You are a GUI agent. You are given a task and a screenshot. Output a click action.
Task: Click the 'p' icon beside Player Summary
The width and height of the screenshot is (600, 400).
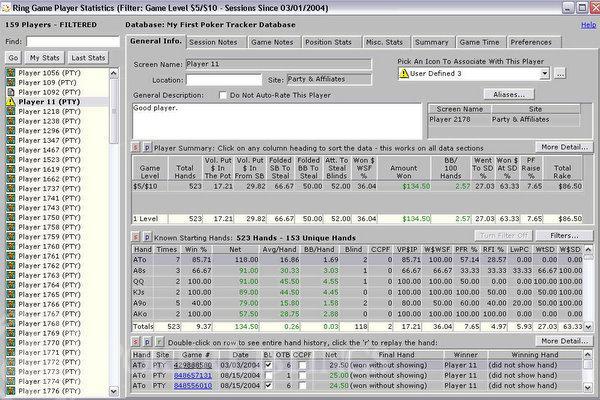(x=147, y=147)
